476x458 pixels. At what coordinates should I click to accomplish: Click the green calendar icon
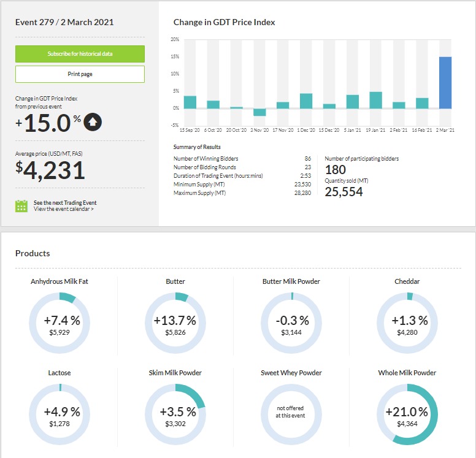[x=21, y=206]
